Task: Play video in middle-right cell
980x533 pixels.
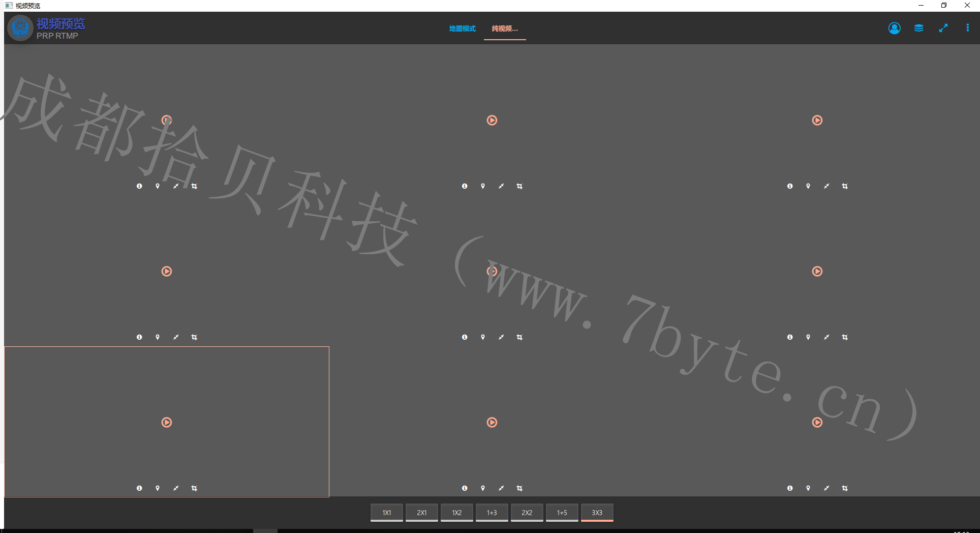Action: [x=817, y=271]
